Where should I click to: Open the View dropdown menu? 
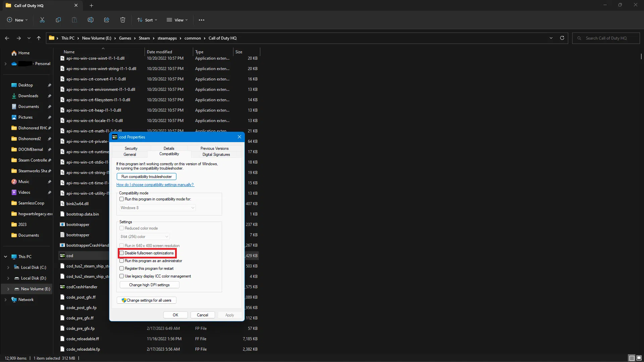[x=177, y=20]
